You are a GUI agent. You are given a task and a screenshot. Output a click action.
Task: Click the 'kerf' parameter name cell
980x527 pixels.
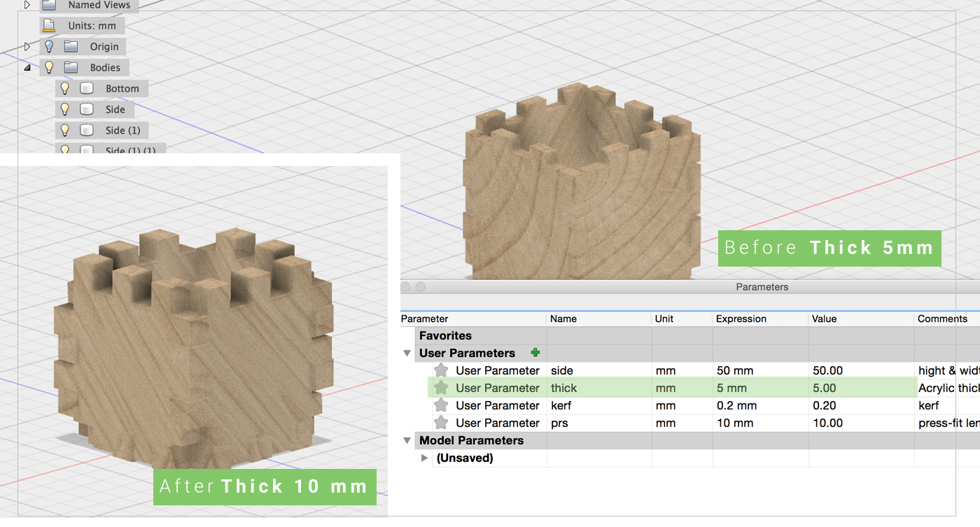599,405
